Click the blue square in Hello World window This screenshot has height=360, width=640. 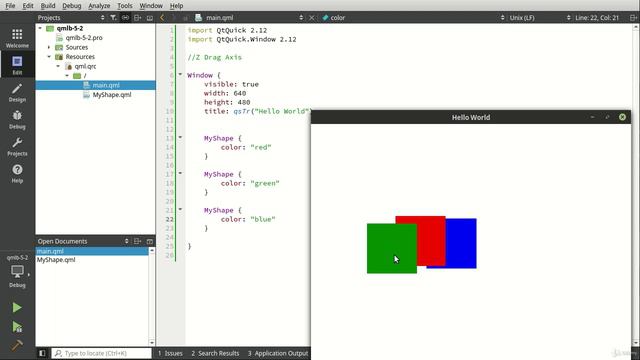(461, 243)
